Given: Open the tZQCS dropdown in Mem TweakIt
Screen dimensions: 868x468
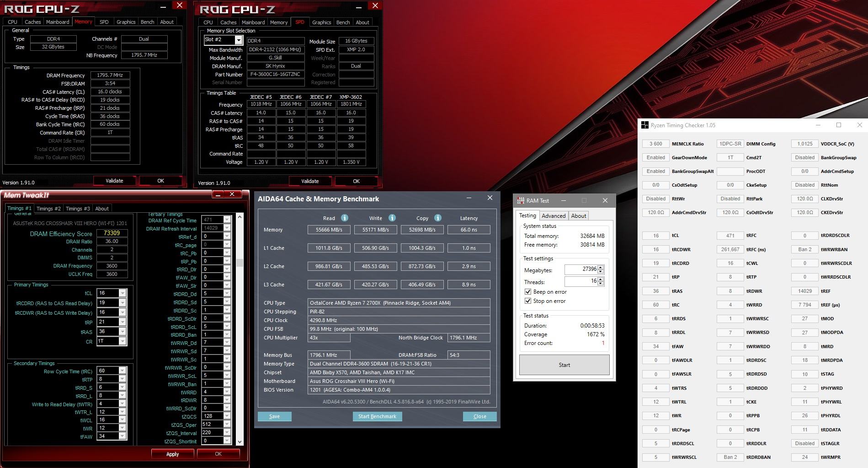Looking at the screenshot, I should tap(226, 416).
